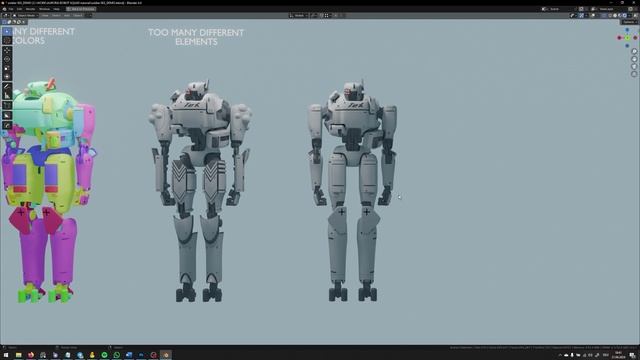Select the Annotate tool
This screenshot has width=640, height=360.
click(x=7, y=87)
